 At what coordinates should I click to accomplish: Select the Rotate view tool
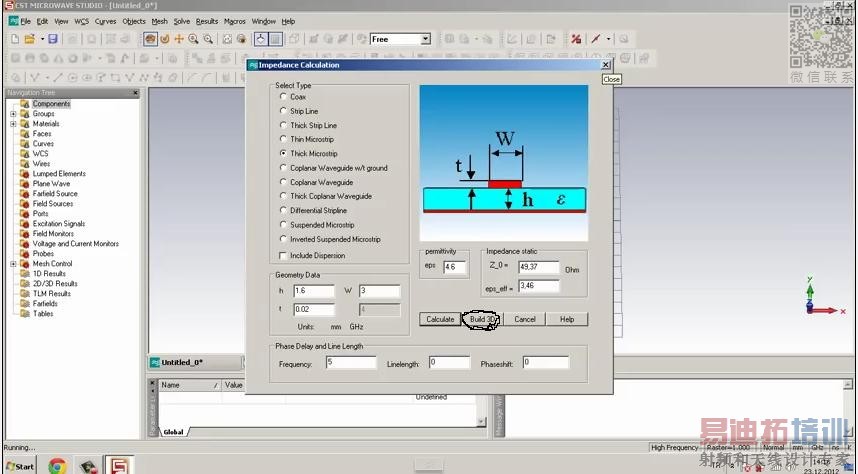click(150, 39)
